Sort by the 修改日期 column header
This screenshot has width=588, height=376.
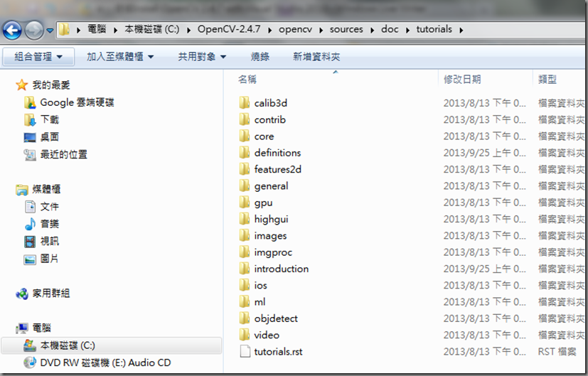tap(462, 80)
